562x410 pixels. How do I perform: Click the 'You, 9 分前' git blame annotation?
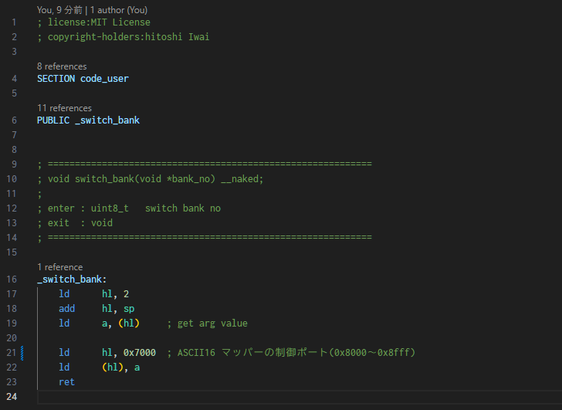click(x=59, y=10)
